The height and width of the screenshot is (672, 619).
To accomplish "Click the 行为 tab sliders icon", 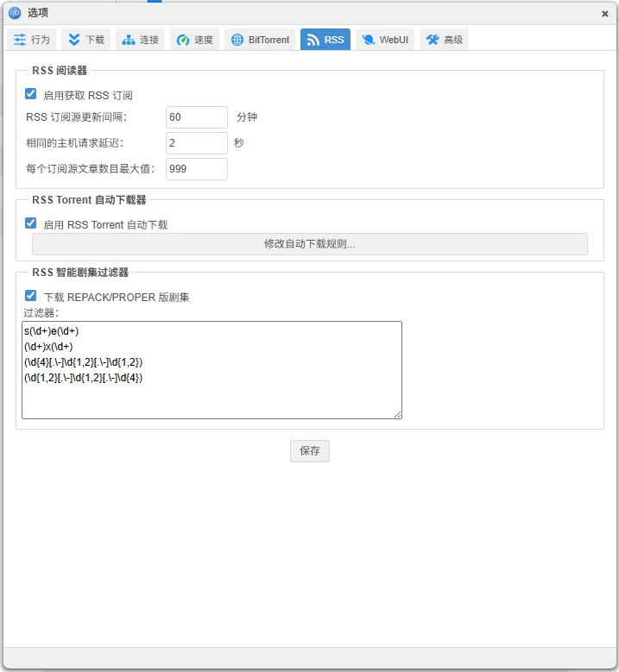I will click(x=20, y=40).
